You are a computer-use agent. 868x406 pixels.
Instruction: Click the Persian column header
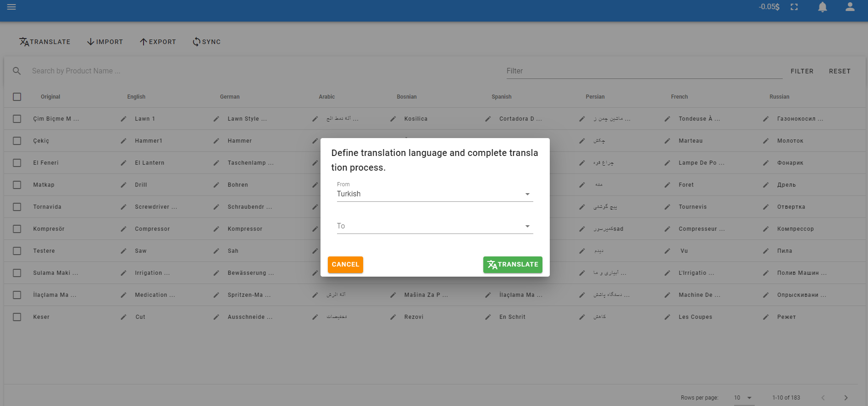[x=595, y=97]
